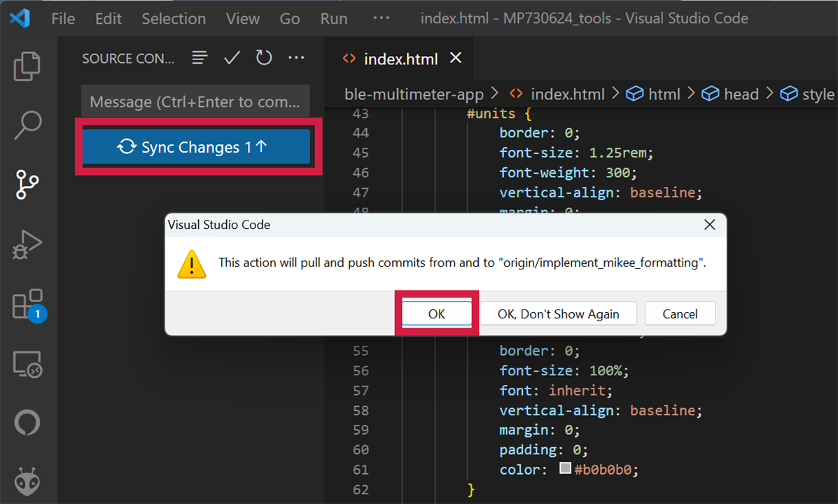Click 'vertical-align: baseline' on line 58
Screen dimensions: 838x504
(601, 410)
